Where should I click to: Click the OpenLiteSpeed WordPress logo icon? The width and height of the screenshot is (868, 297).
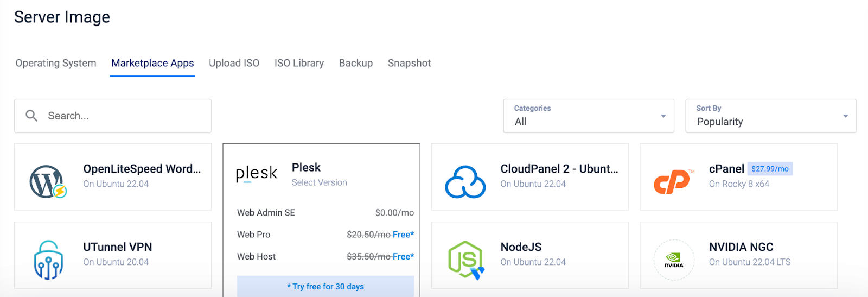click(x=48, y=182)
